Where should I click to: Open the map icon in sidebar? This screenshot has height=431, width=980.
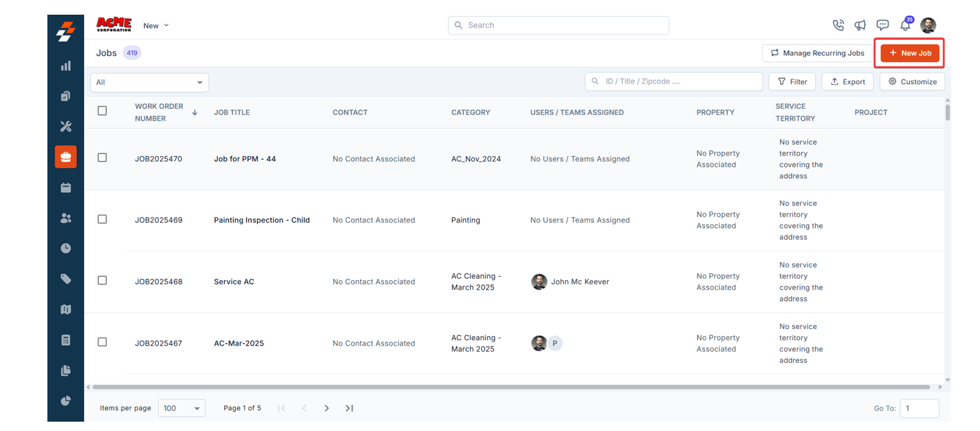65,310
